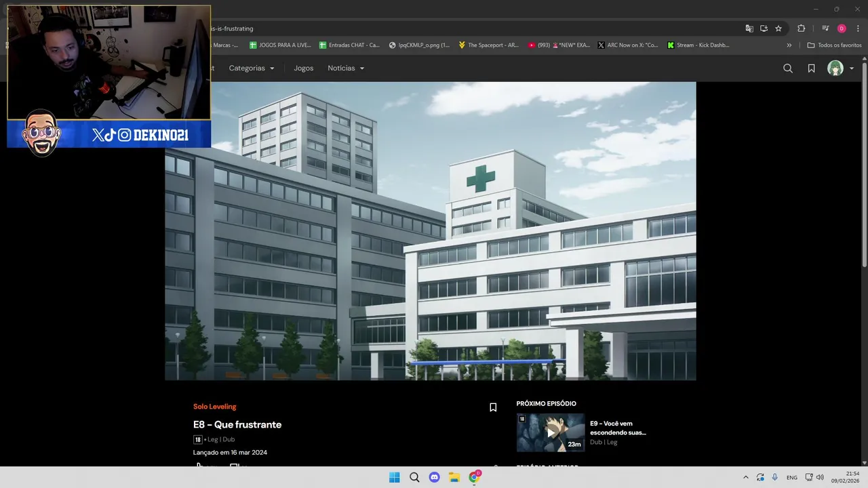Play next episode E9 thumbnail
This screenshot has width=868, height=488.
point(551,432)
